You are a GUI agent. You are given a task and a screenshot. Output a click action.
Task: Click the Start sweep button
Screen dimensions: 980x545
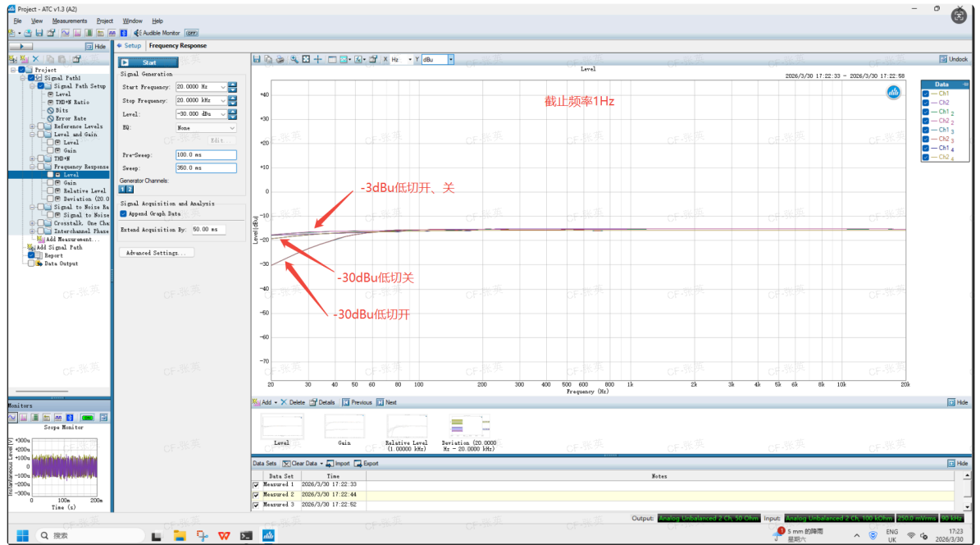pyautogui.click(x=148, y=62)
